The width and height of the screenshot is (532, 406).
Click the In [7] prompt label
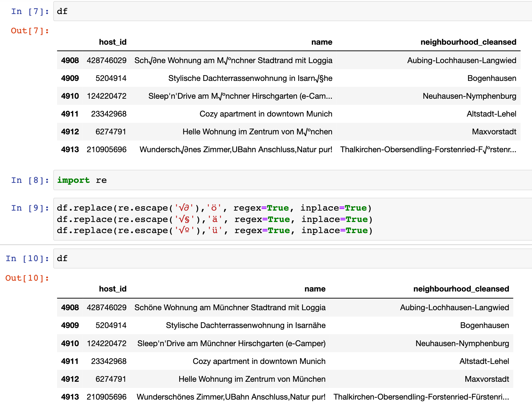point(30,11)
